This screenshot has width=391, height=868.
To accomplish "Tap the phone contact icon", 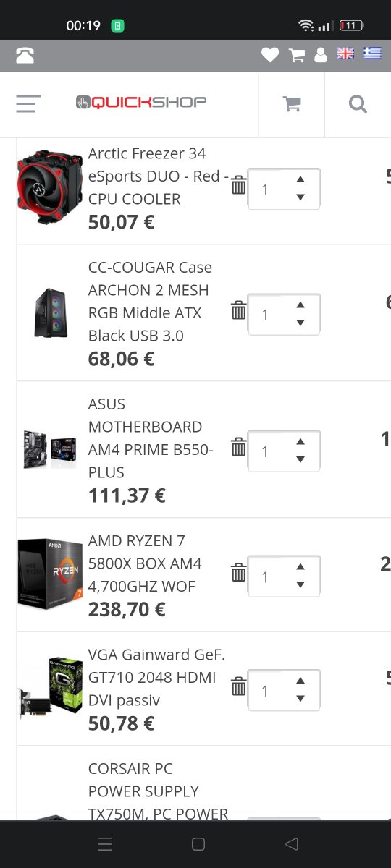I will click(x=25, y=56).
